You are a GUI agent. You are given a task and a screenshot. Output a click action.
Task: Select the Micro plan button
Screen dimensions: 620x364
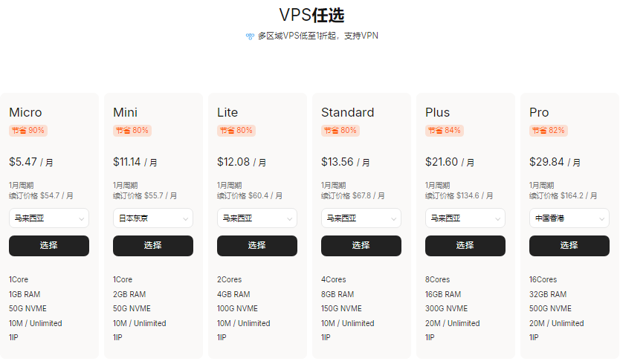click(49, 246)
